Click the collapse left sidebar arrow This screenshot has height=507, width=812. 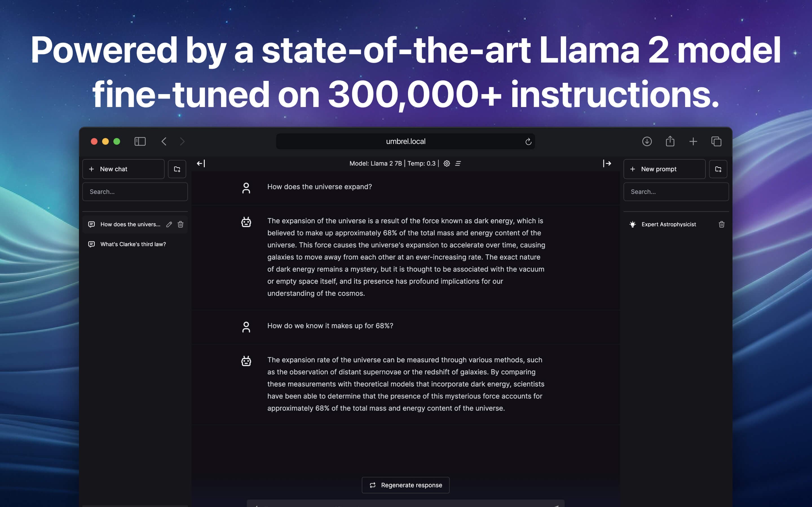point(200,163)
